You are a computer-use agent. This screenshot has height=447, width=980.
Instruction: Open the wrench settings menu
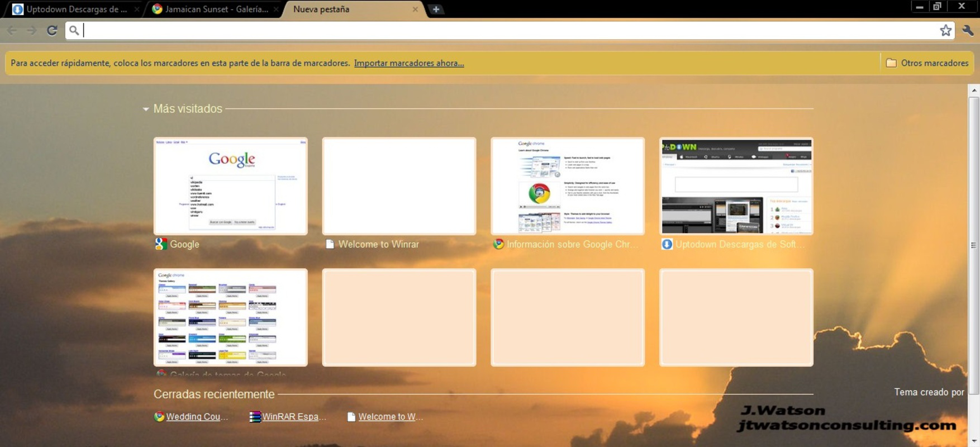pyautogui.click(x=968, y=31)
